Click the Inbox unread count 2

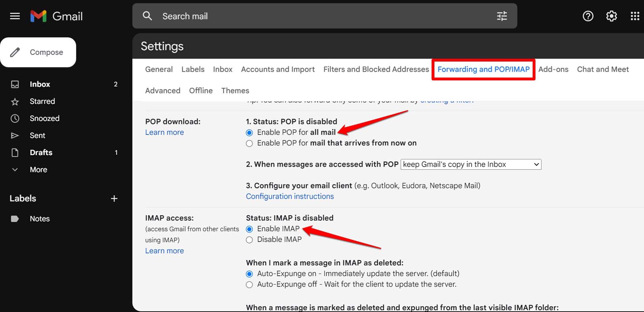pos(116,84)
